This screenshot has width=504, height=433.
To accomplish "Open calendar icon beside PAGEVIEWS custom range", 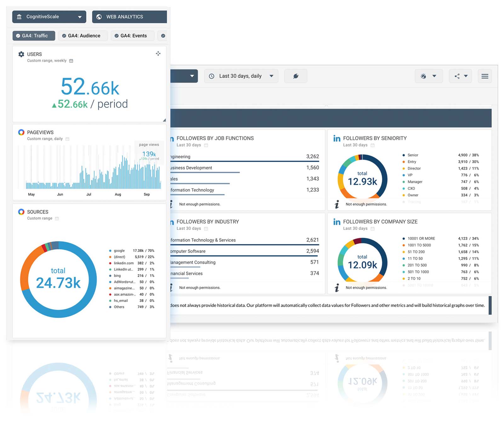I will pyautogui.click(x=67, y=139).
